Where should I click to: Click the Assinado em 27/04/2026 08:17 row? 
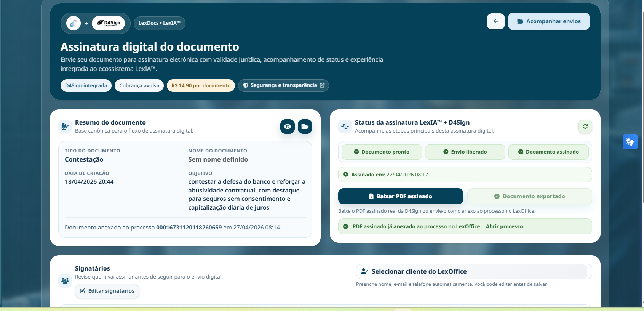click(465, 175)
